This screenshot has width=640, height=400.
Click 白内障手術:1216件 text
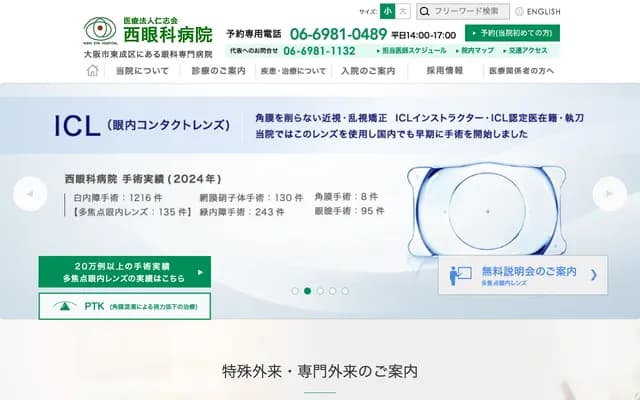[118, 198]
